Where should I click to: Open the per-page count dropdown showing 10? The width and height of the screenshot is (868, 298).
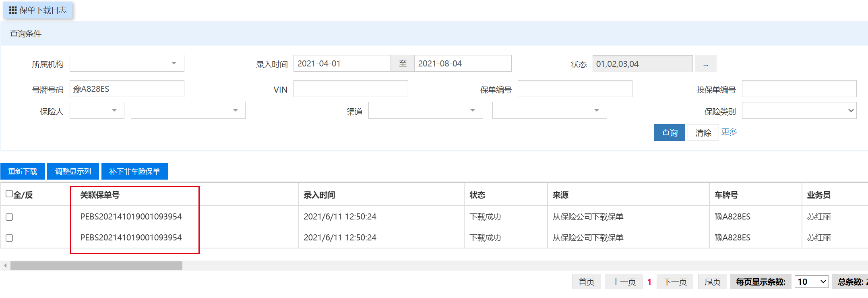[812, 282]
